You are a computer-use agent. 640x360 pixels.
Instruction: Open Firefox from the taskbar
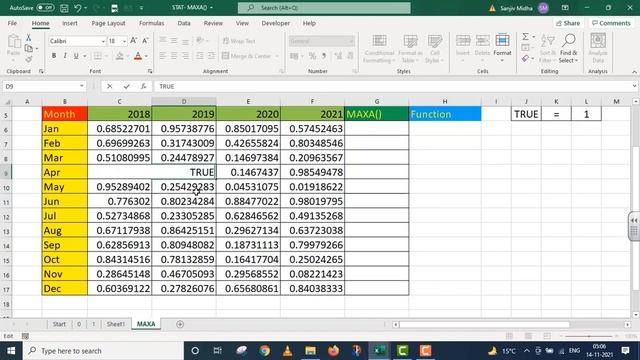point(333,351)
